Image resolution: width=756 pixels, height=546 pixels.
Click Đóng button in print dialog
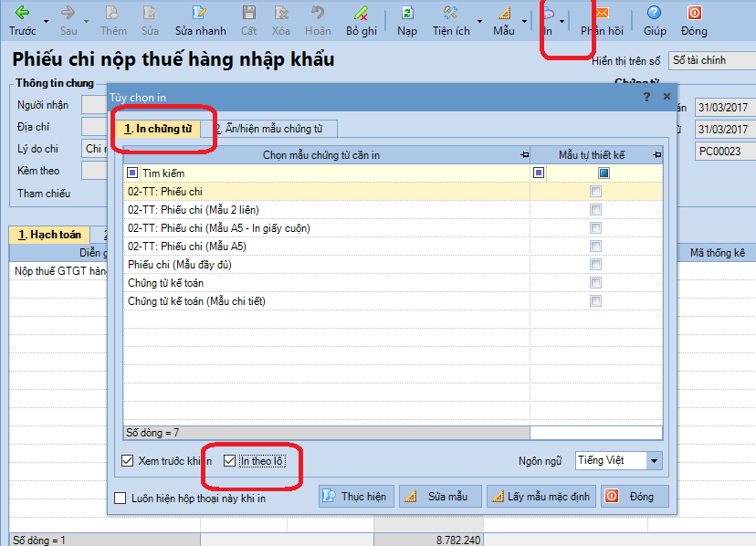(635, 497)
